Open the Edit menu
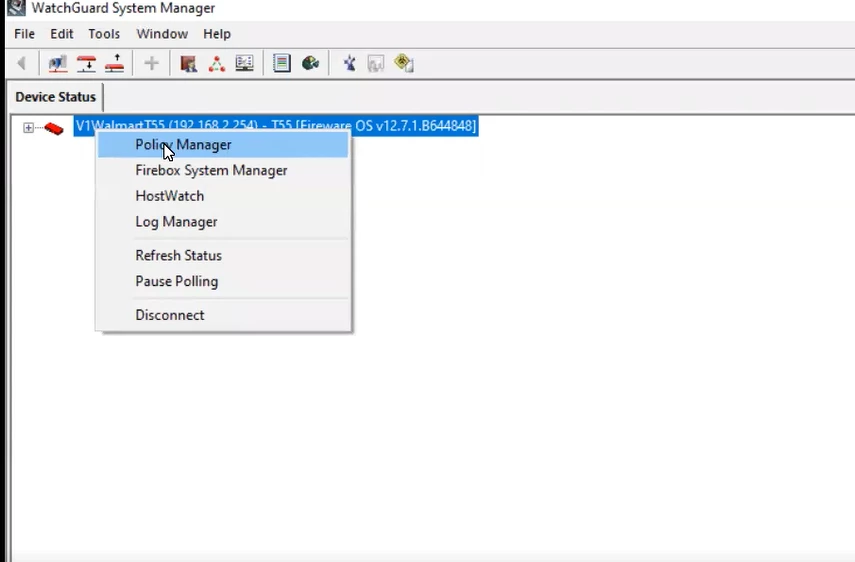The width and height of the screenshot is (855, 562). coord(62,34)
